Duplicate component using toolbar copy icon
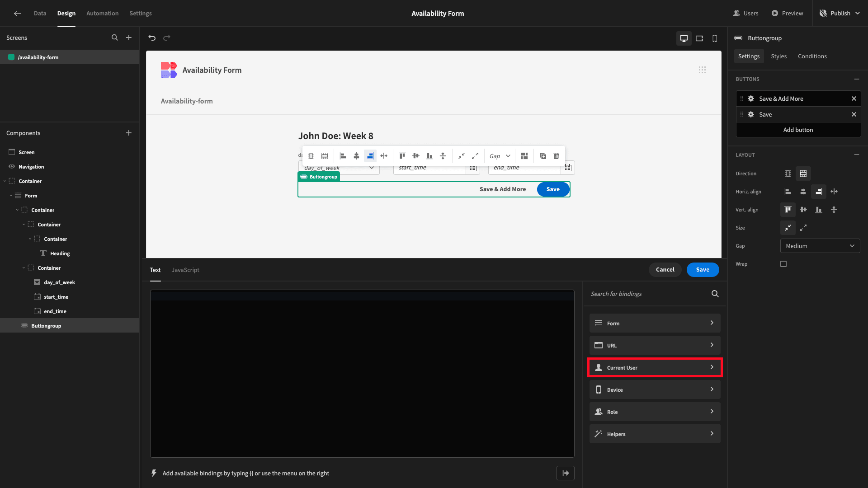 (543, 156)
